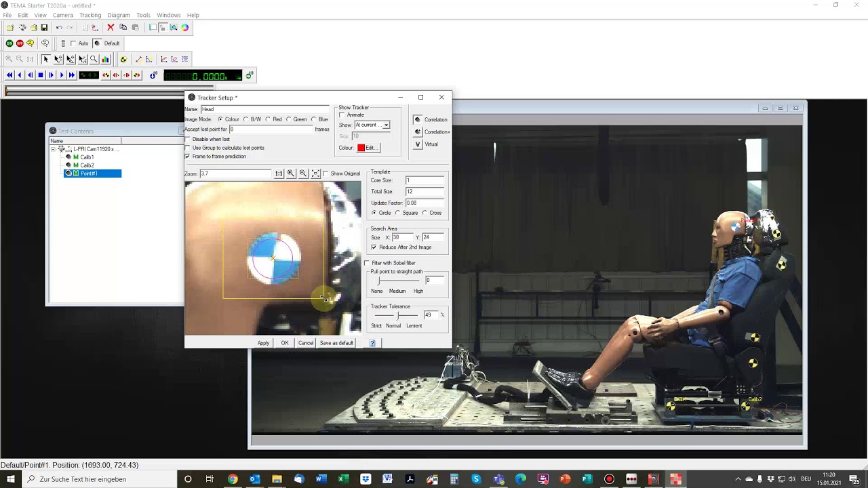
Task: Click fit-to-view icon in Tracker Setup
Action: pos(315,174)
